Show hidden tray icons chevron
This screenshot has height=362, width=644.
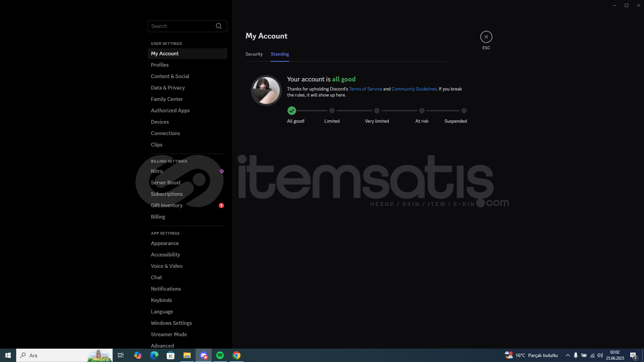568,355
